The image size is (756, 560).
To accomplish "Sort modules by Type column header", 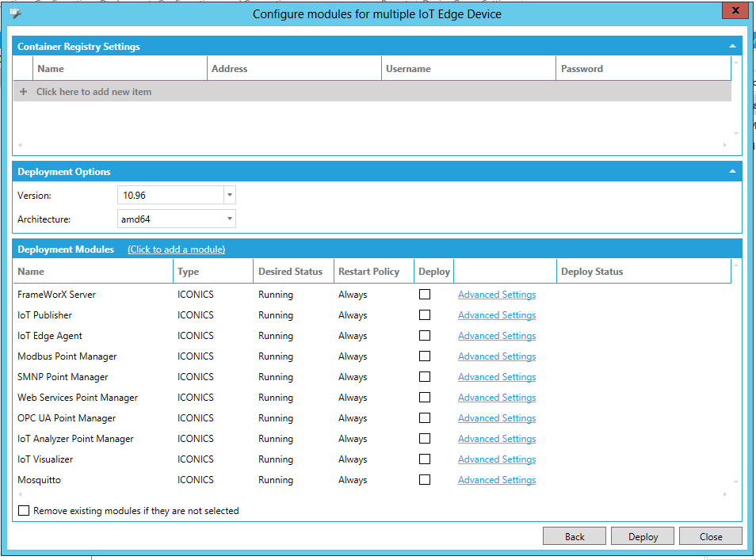I will point(213,272).
